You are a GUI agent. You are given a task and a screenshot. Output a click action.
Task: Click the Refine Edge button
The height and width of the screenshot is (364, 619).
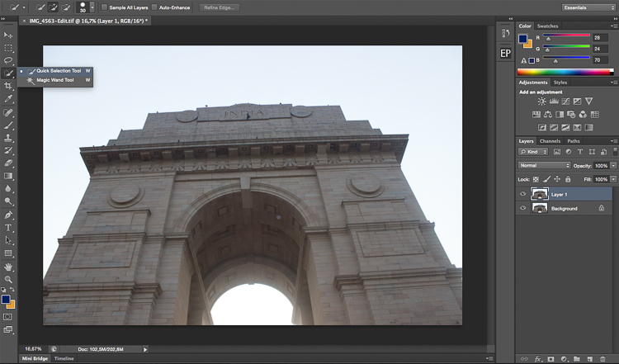click(219, 7)
